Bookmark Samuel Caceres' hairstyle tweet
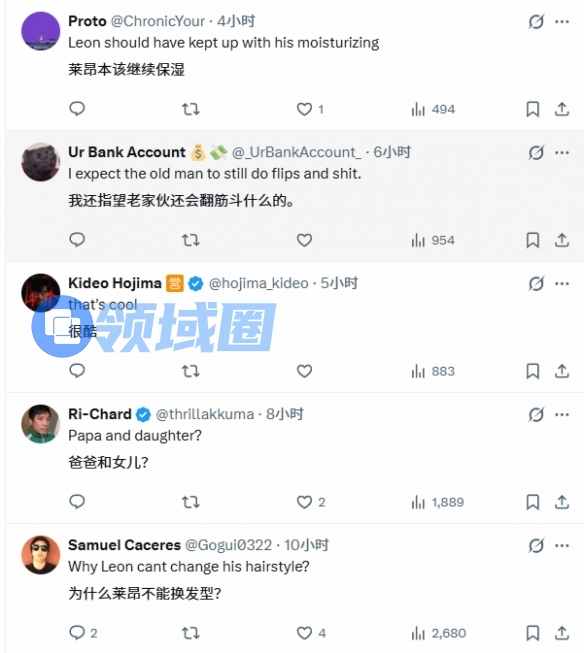The image size is (584, 653). click(533, 633)
